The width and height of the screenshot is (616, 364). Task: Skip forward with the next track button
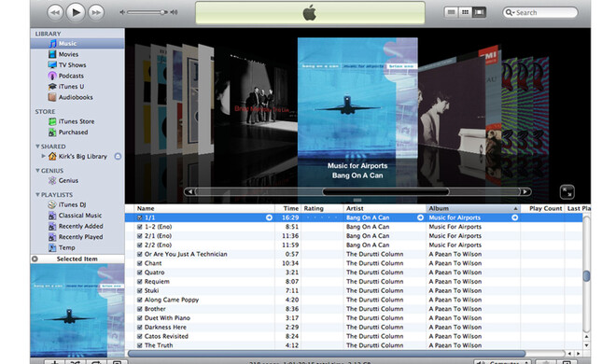96,12
